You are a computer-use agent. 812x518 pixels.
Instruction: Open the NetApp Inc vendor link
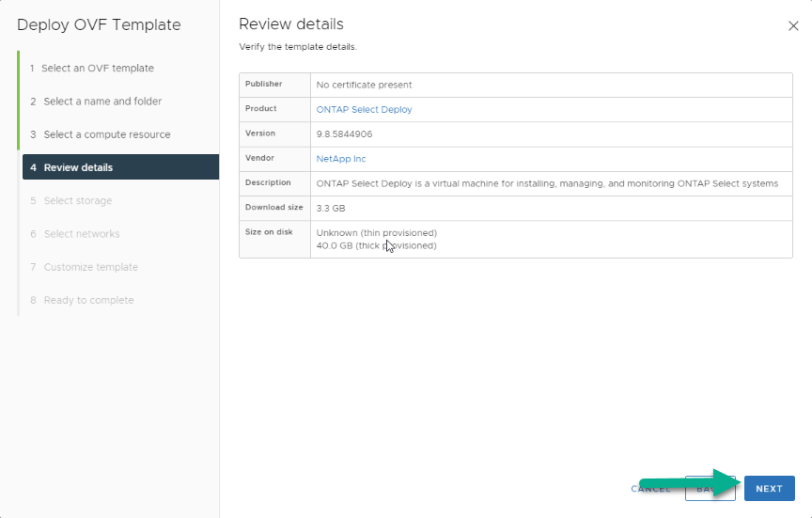341,159
